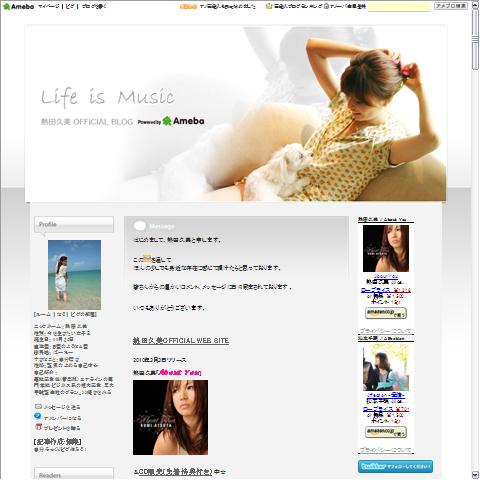Click the orange Ameba badge in the top bar

[x=188, y=6]
